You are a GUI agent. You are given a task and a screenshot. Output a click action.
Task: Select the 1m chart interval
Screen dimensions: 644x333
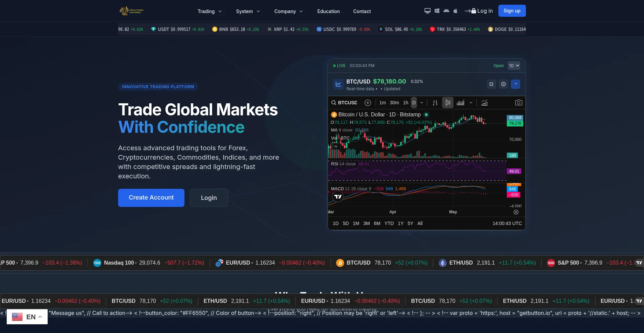click(382, 103)
